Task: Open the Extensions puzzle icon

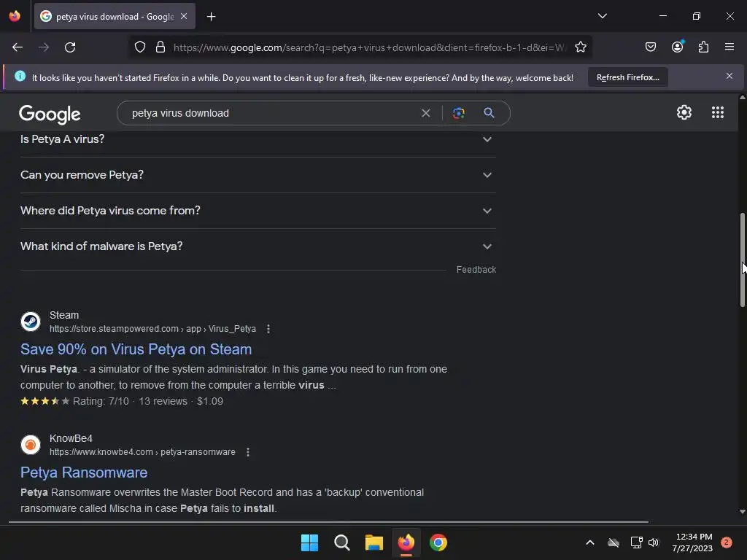Action: tap(704, 47)
